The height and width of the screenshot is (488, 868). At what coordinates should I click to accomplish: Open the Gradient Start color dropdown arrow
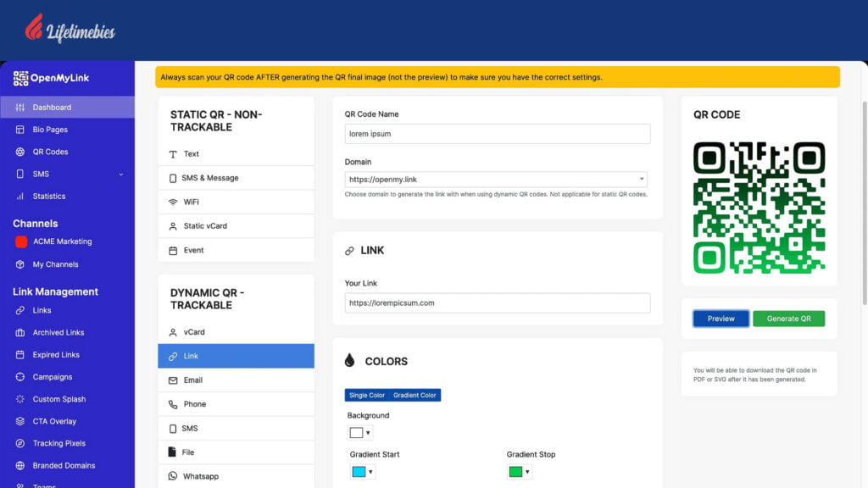[x=370, y=472]
